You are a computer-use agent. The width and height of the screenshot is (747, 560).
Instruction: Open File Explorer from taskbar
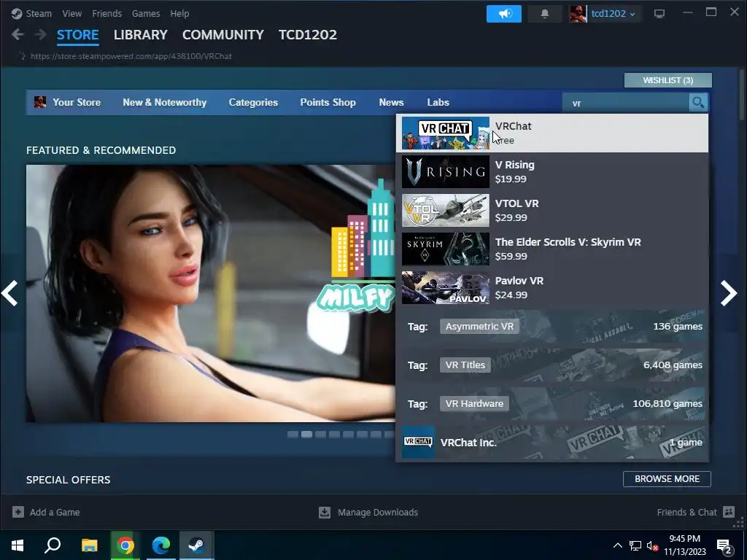click(x=89, y=545)
